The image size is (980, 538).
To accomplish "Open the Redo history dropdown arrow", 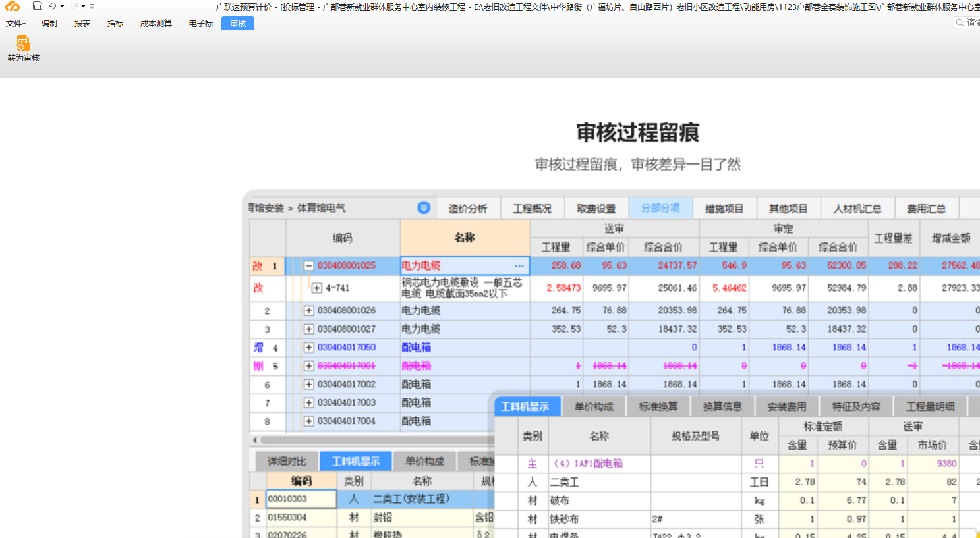I will point(83,7).
